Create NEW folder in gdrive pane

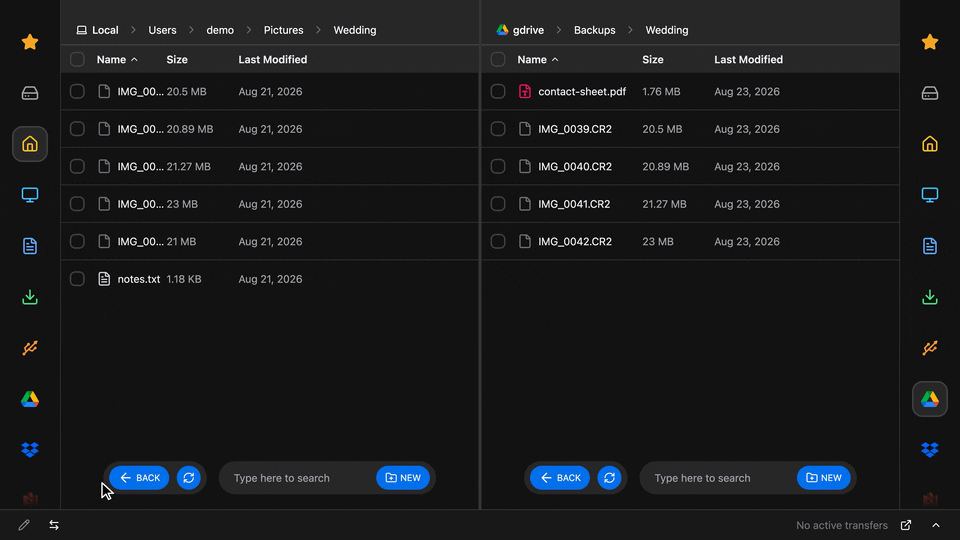(x=823, y=478)
